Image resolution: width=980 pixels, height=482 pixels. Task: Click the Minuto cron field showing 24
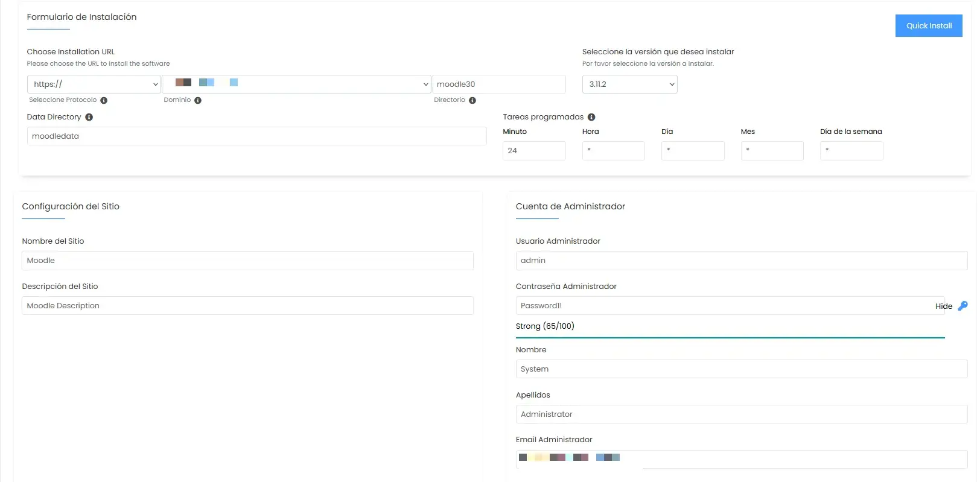click(x=534, y=150)
